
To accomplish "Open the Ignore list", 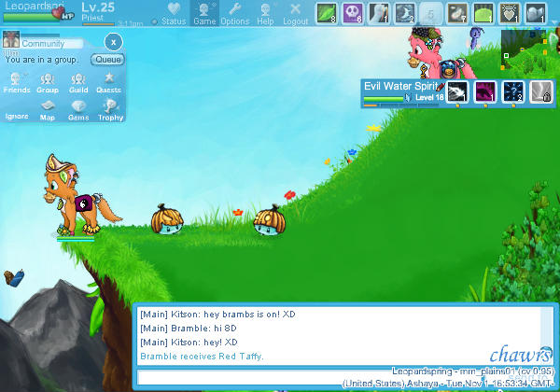I will pos(17,116).
